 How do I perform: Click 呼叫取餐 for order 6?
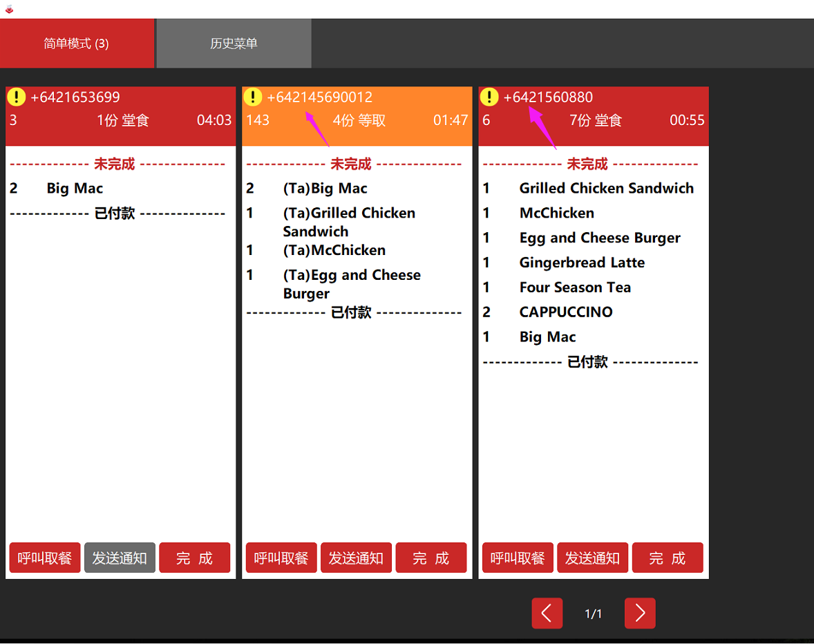coord(518,558)
